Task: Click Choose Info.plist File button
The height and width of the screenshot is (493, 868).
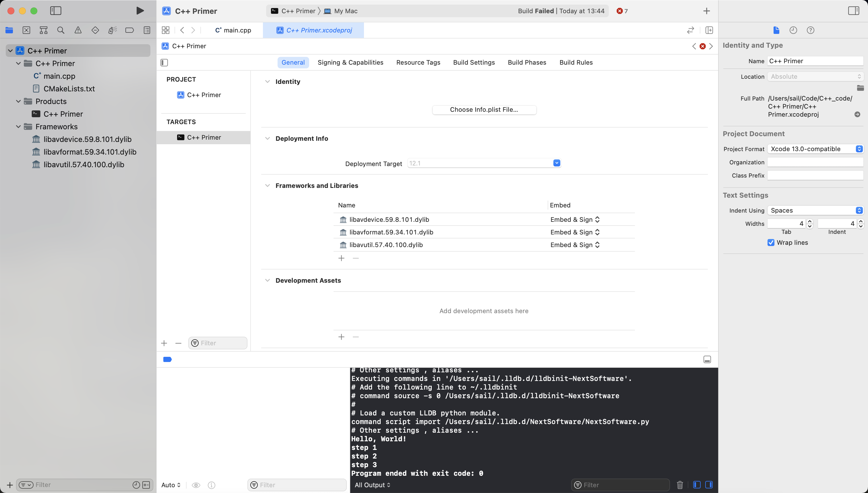Action: 484,110
